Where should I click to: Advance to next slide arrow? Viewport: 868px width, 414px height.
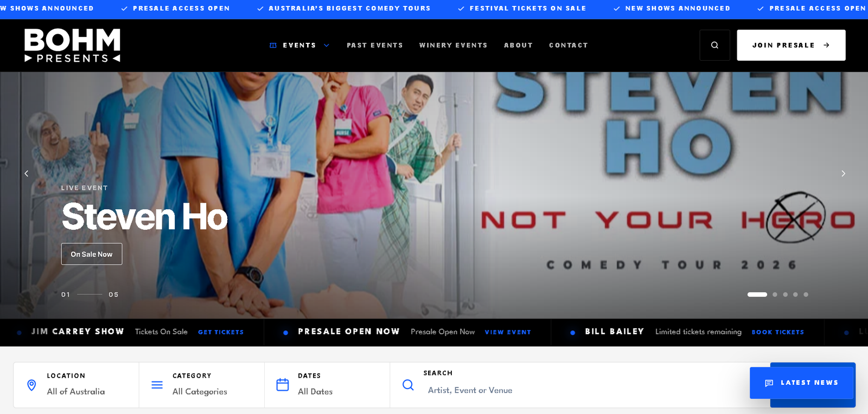click(843, 173)
